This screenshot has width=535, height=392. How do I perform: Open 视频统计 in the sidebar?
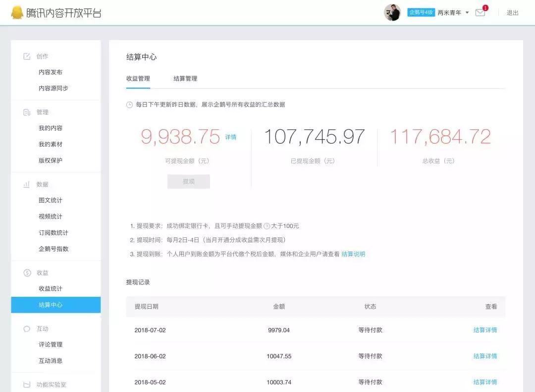51,217
